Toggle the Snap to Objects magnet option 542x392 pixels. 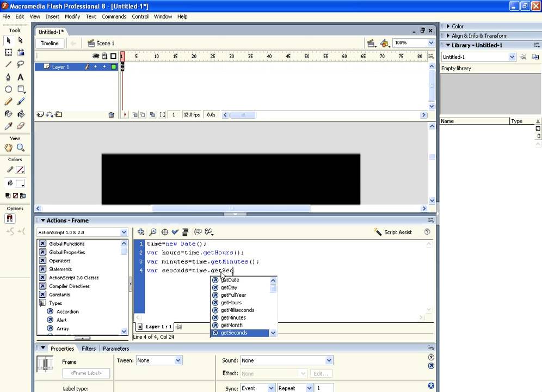coord(10,218)
